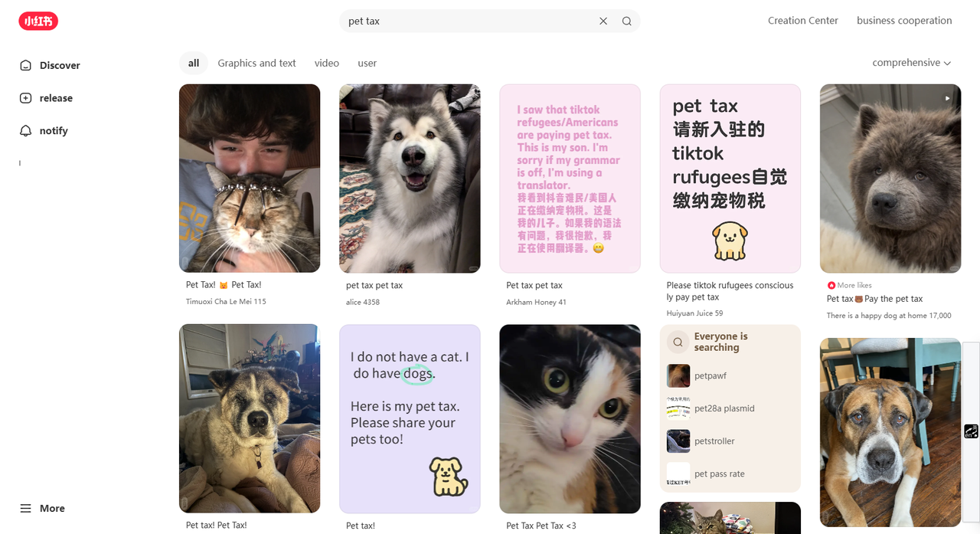Switch to the 'video' tab
The height and width of the screenshot is (534, 980).
(327, 63)
